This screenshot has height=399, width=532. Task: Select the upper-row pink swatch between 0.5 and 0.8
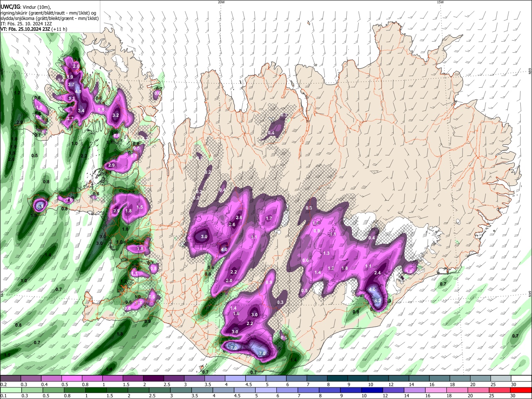pyautogui.click(x=71, y=379)
